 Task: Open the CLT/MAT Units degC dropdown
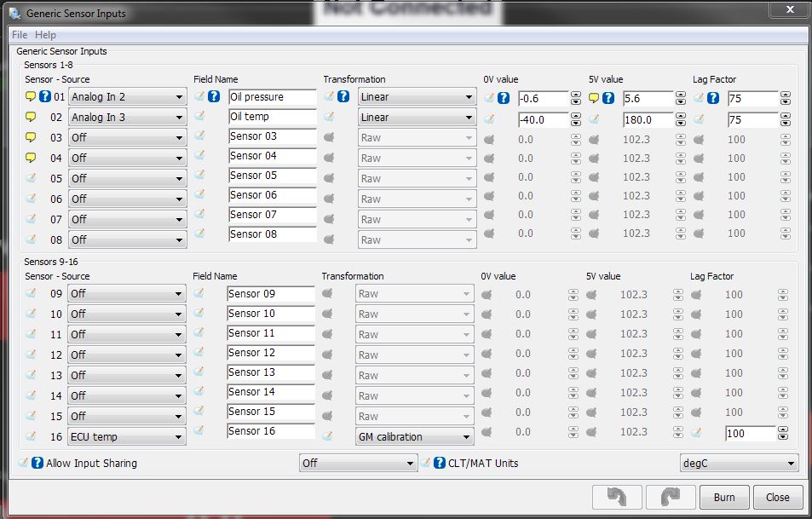(739, 463)
